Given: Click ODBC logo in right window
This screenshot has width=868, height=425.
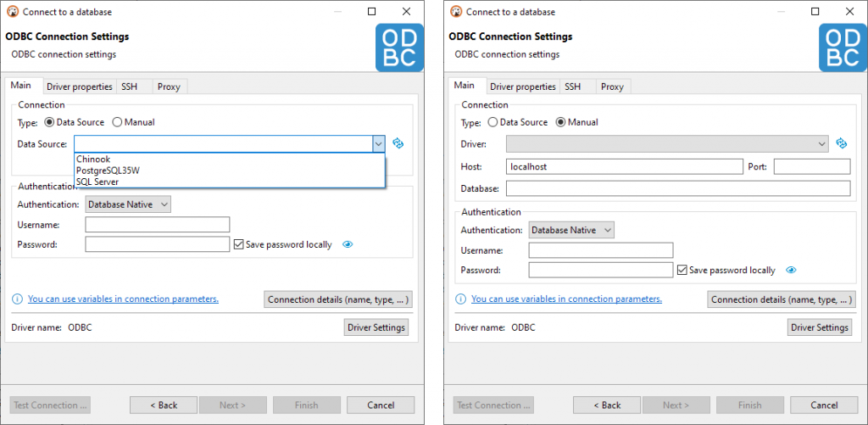Looking at the screenshot, I should [x=843, y=48].
